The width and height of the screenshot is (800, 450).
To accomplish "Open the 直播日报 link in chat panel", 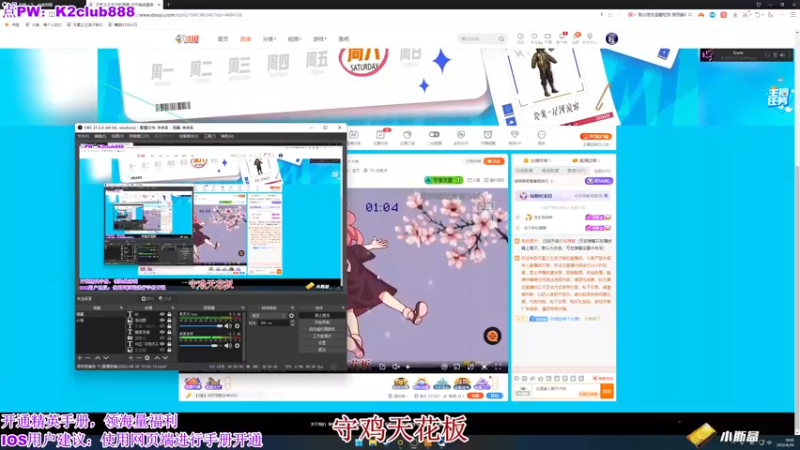I will pyautogui.click(x=586, y=160).
